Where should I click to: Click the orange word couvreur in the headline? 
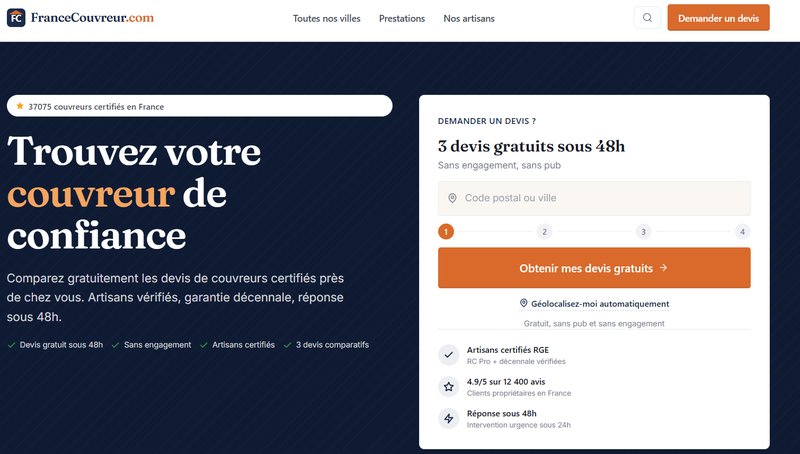(x=91, y=194)
